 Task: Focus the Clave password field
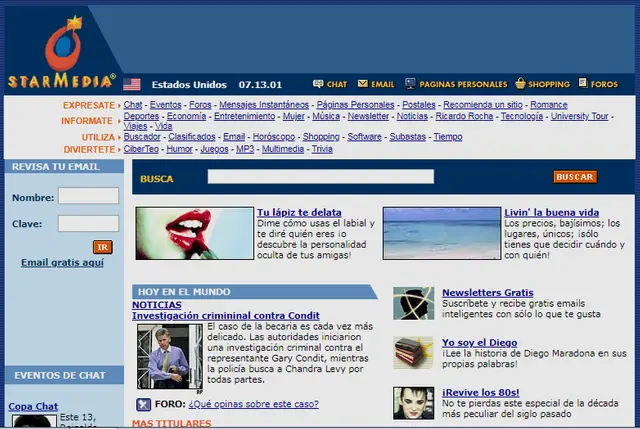pos(89,224)
